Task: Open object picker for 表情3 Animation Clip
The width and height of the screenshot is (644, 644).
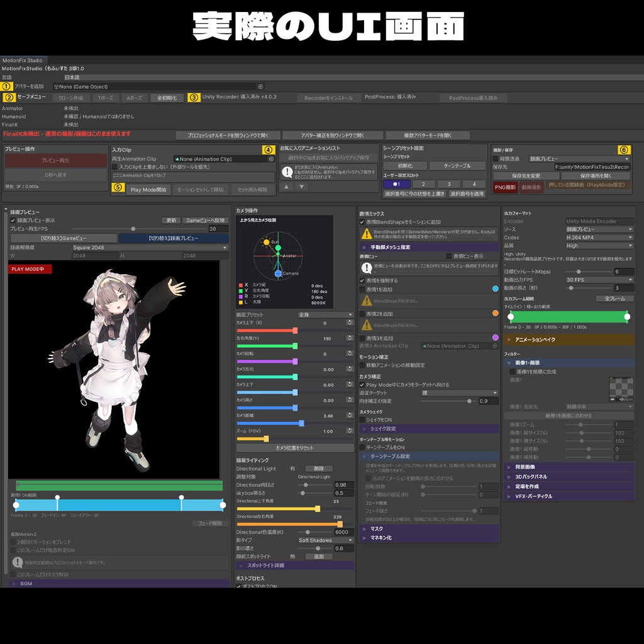Action: coord(495,346)
